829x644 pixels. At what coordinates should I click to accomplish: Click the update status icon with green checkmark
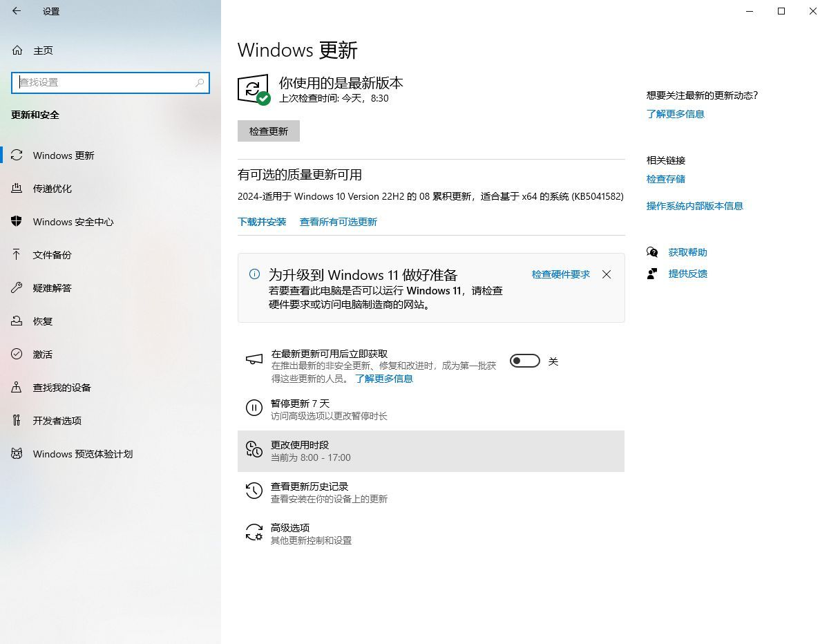pos(254,89)
